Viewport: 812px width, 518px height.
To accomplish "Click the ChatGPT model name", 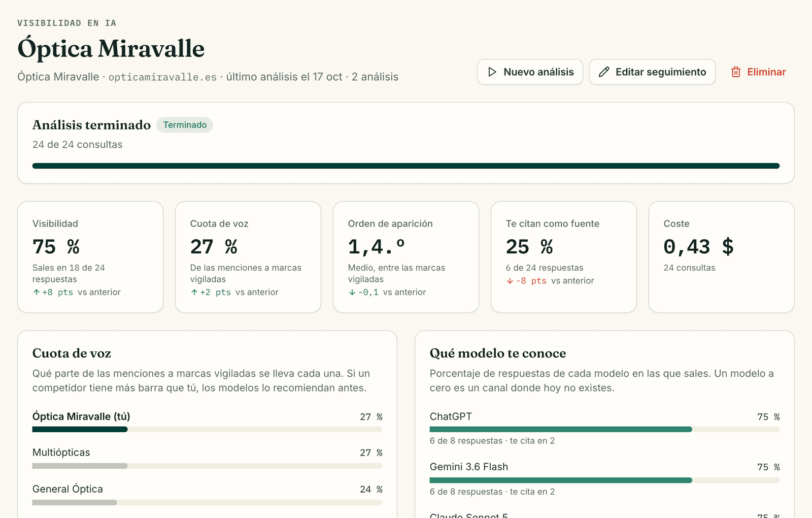I will 451,416.
